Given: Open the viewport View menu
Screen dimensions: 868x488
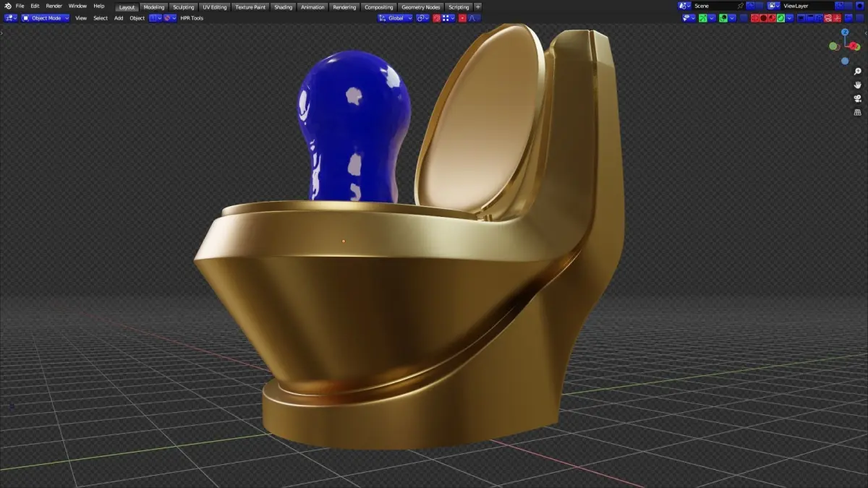Looking at the screenshot, I should [x=81, y=18].
